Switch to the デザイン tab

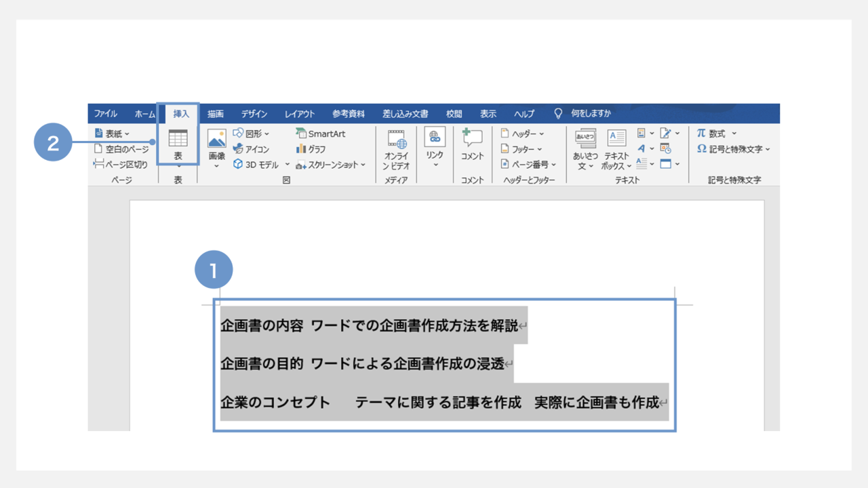(254, 114)
